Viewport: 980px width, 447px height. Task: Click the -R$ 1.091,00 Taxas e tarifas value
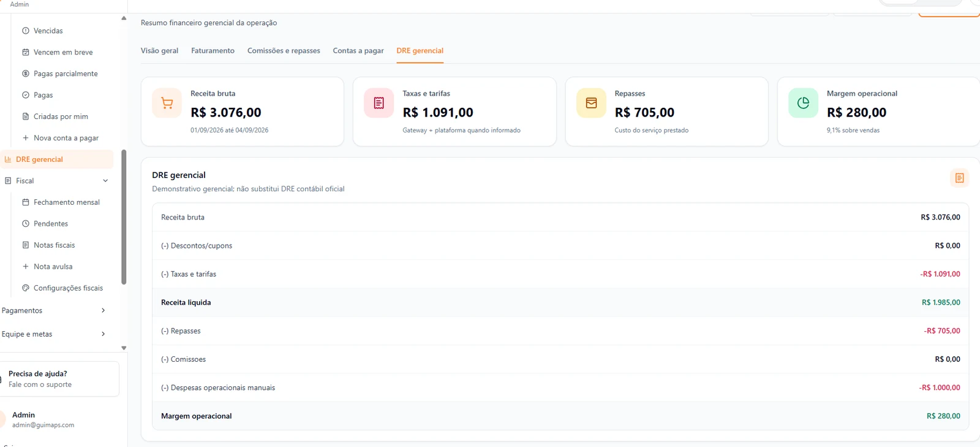pyautogui.click(x=940, y=274)
